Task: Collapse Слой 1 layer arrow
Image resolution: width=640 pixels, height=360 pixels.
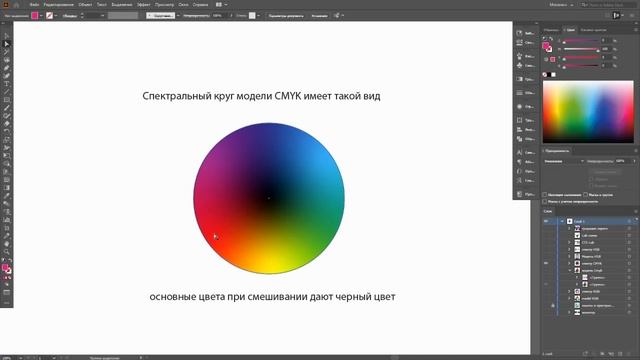Action: (x=562, y=221)
